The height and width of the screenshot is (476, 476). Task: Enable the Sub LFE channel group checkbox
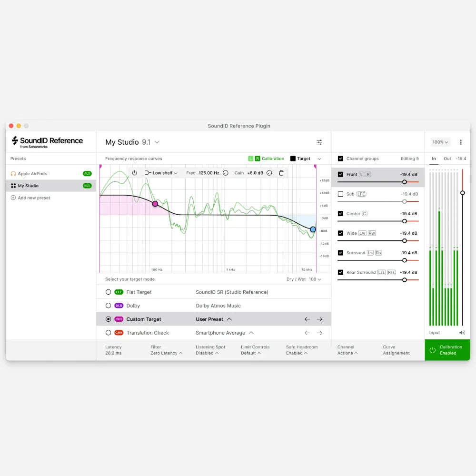tap(340, 194)
